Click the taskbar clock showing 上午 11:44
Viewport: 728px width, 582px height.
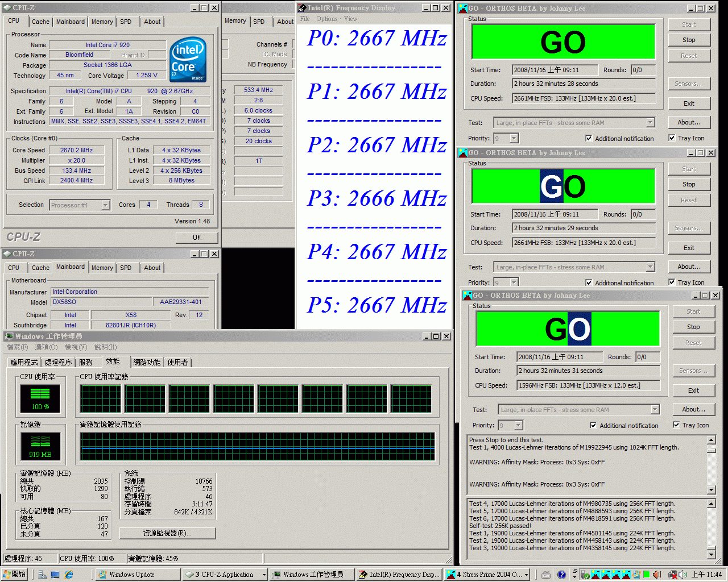[x=707, y=575]
